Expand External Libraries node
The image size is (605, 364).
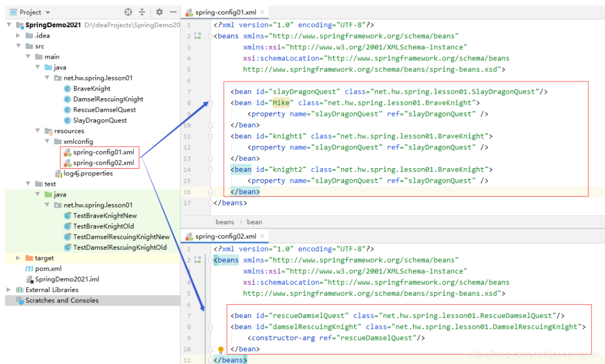[9, 290]
